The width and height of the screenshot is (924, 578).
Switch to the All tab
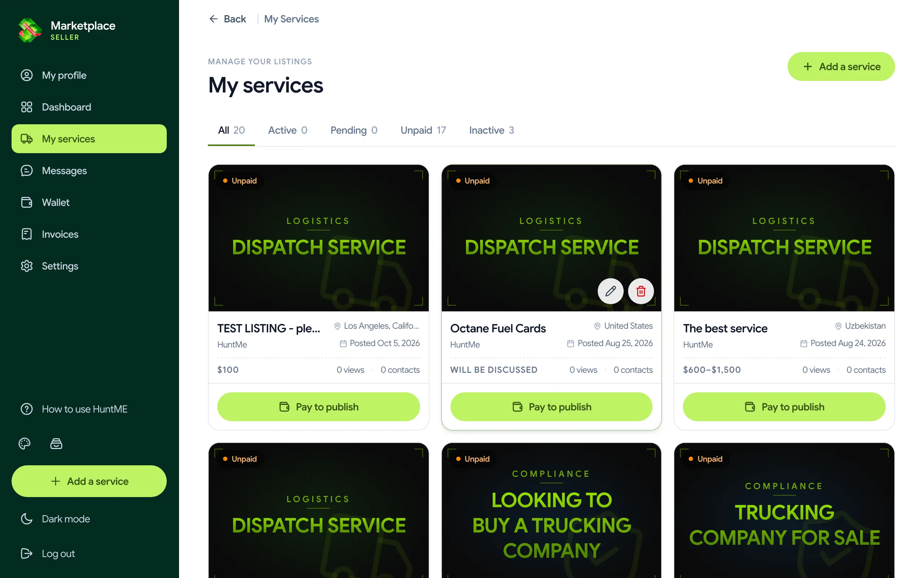231,130
